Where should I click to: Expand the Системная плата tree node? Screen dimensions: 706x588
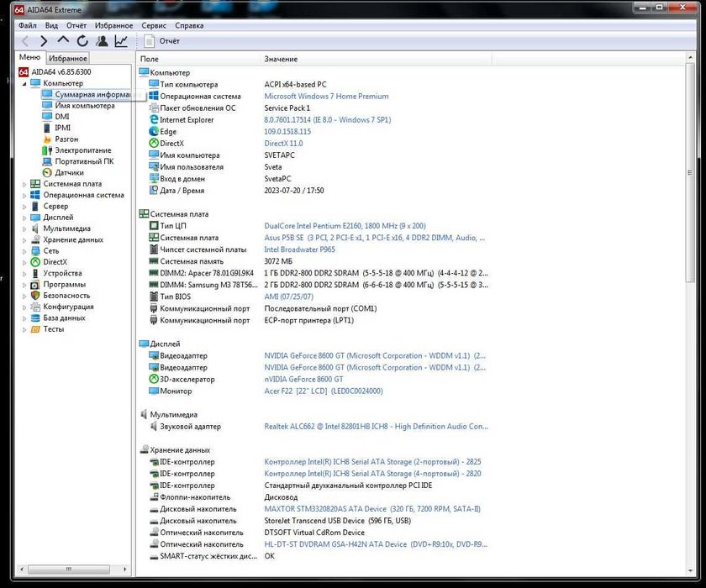(x=24, y=184)
